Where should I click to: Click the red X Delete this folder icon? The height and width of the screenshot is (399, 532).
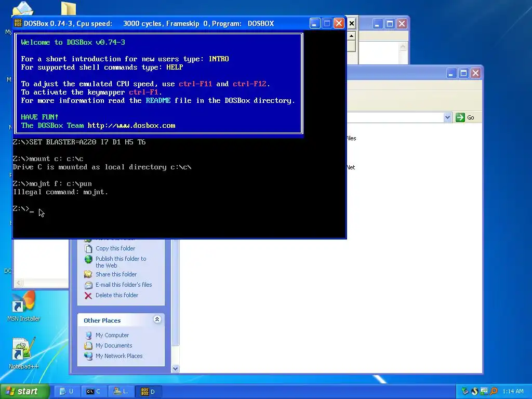point(88,296)
